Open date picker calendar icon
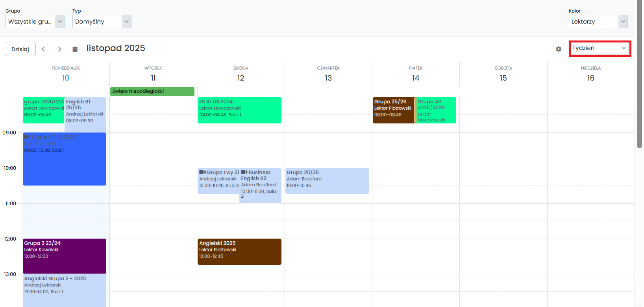This screenshot has width=644, height=307. [75, 49]
